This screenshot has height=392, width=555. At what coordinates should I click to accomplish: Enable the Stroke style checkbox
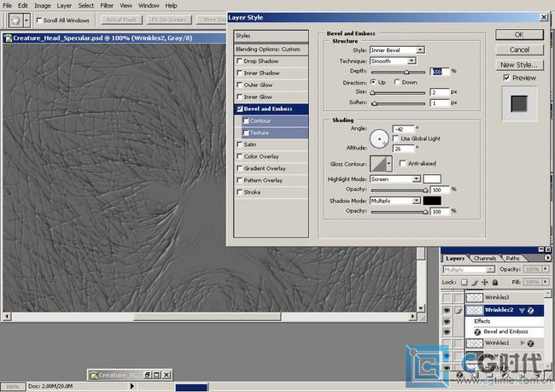[240, 192]
